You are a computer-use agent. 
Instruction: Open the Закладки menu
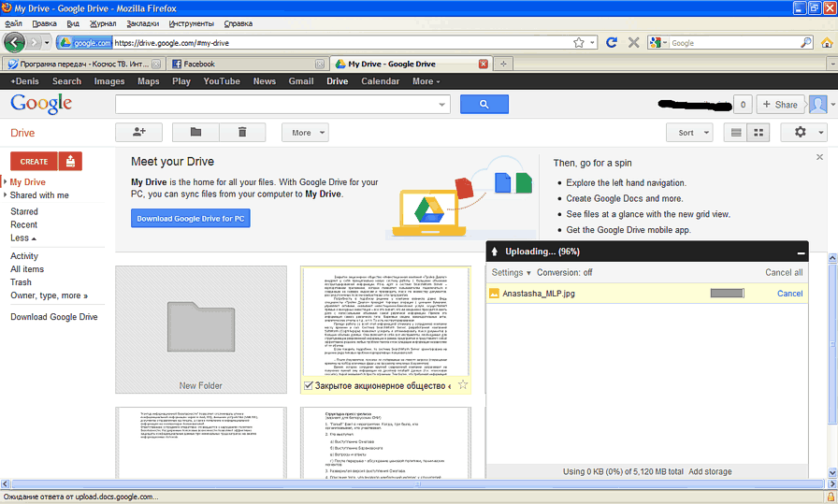(x=143, y=23)
